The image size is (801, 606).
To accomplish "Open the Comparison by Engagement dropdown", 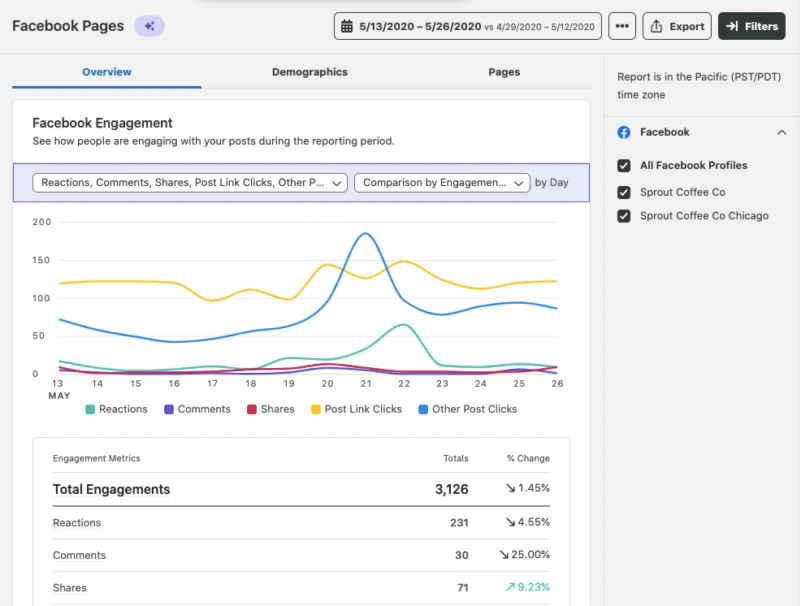I will (442, 183).
